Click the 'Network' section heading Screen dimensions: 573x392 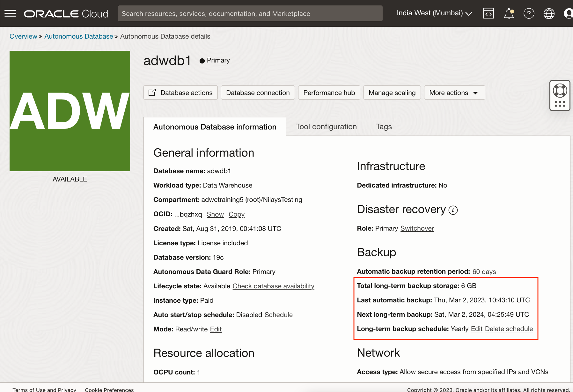pos(378,353)
